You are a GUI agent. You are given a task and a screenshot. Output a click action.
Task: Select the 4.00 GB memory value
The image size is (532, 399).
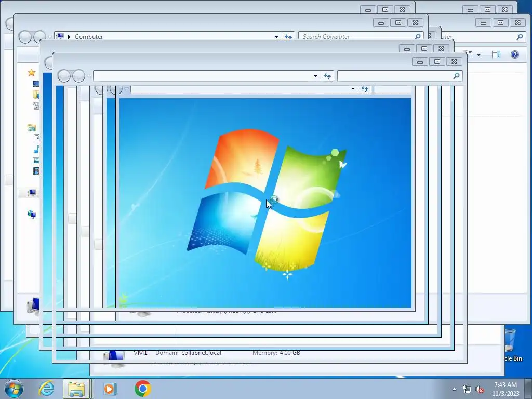290,353
